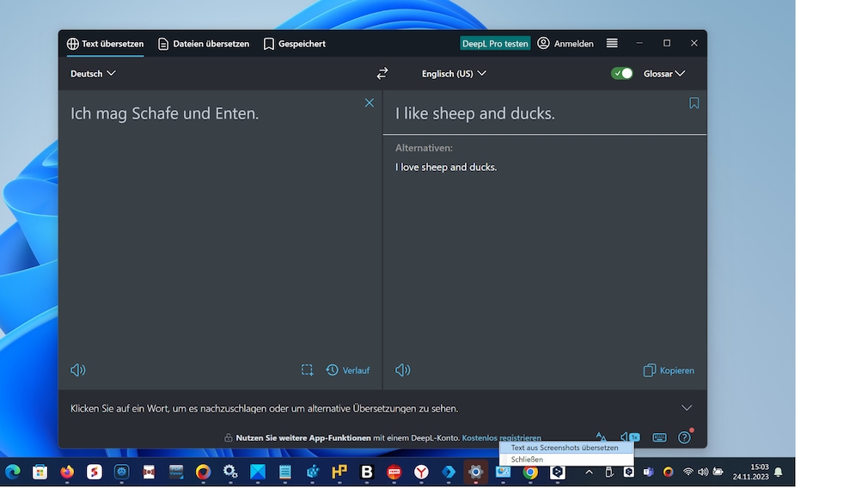Open the Wi-Fi network tray icon
Screen dimensions: 868x488
coord(688,472)
